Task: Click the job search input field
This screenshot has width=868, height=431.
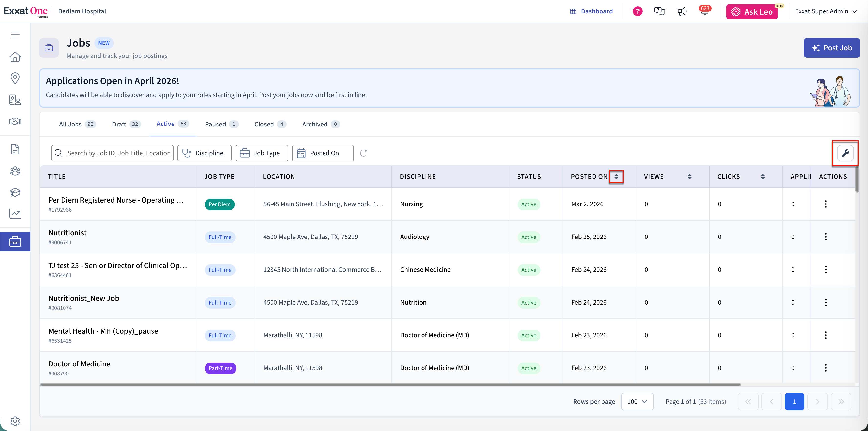Action: click(118, 153)
